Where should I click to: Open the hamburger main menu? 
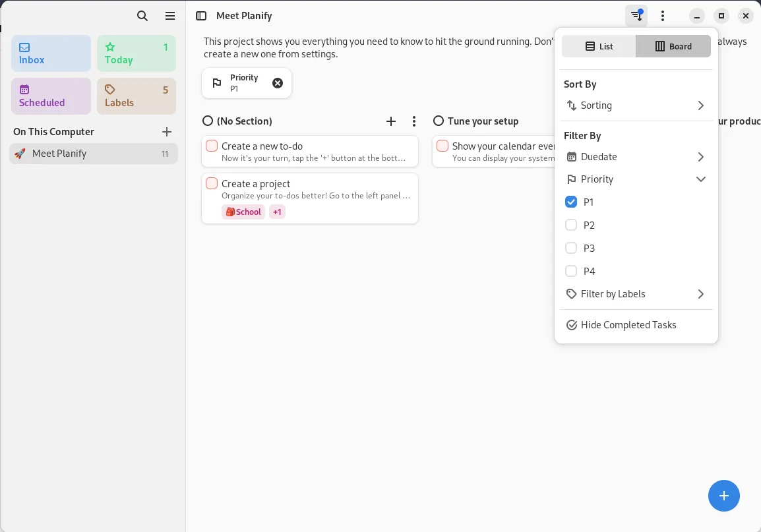tap(170, 16)
